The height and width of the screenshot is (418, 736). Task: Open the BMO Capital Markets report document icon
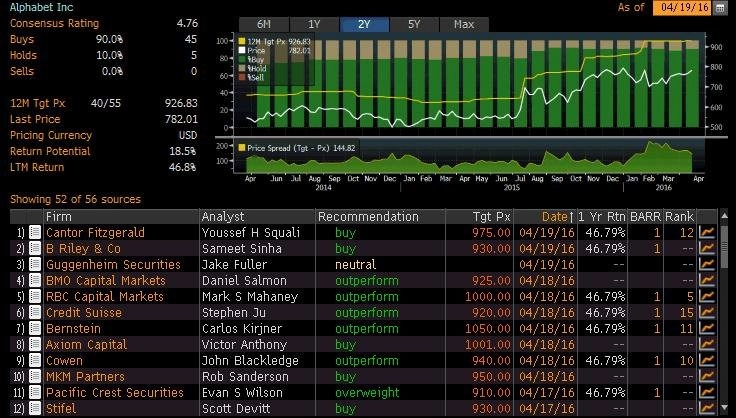35,281
